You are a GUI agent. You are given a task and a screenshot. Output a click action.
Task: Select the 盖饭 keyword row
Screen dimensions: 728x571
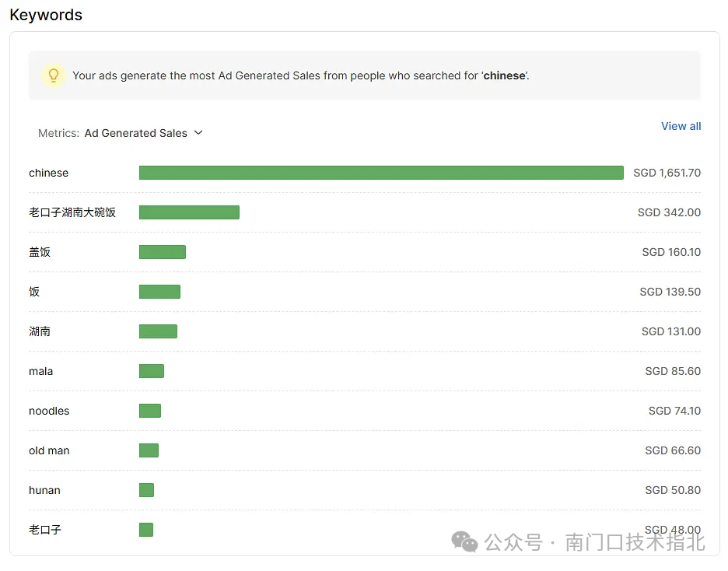[365, 252]
